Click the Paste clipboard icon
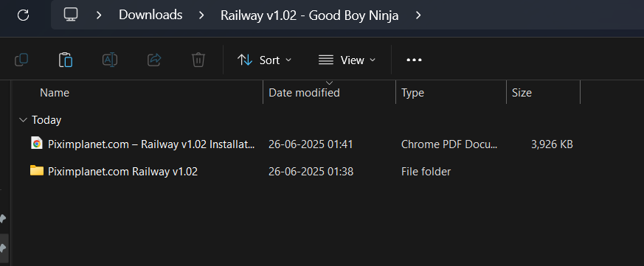 tap(66, 60)
